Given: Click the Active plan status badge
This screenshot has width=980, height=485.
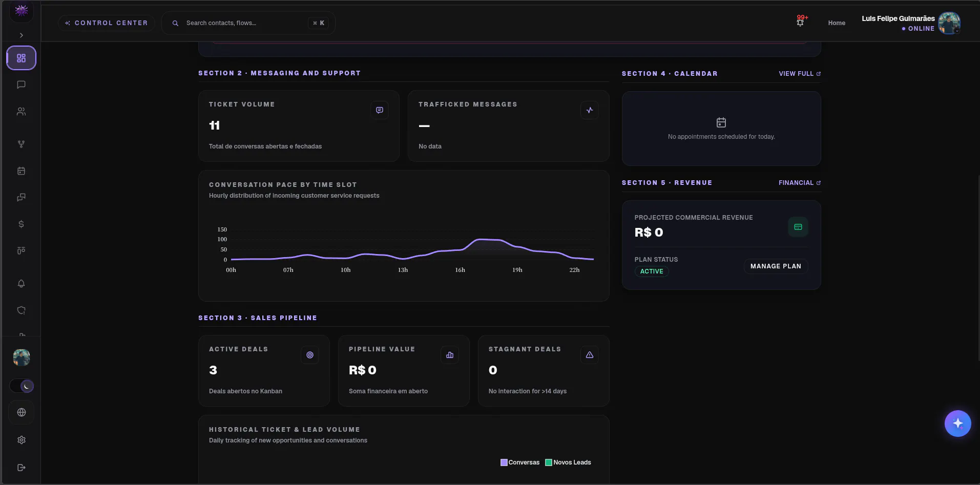Looking at the screenshot, I should pyautogui.click(x=652, y=271).
